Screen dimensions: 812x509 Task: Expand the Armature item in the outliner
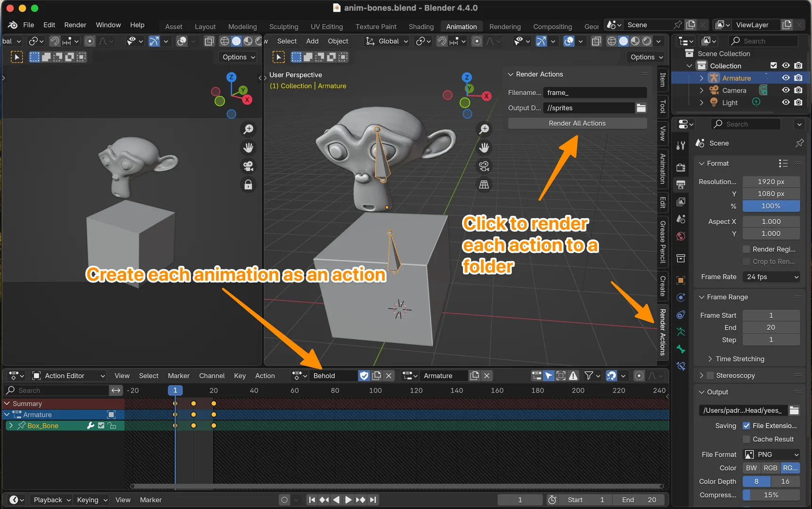click(x=701, y=78)
